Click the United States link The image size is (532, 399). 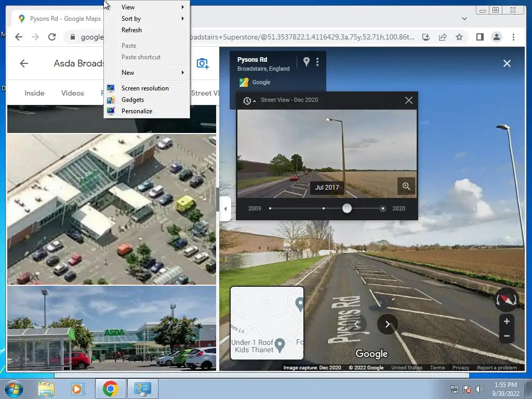tap(406, 367)
